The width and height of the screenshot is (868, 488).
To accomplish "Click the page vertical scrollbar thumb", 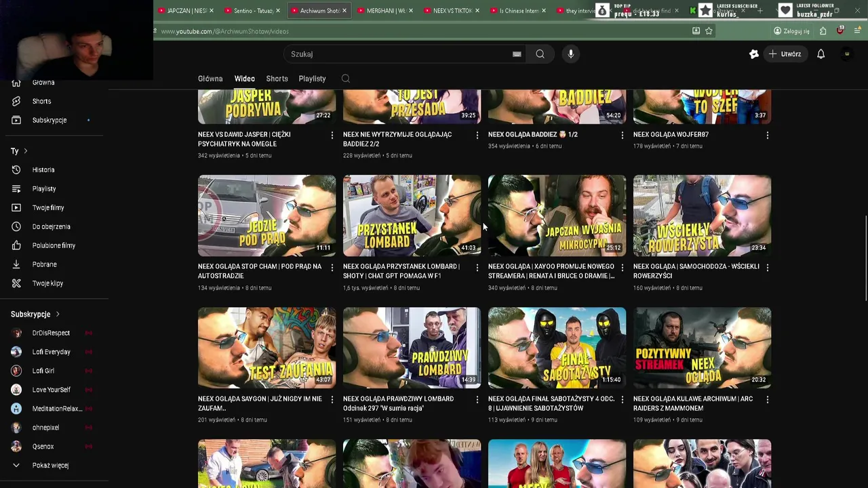I will [x=865, y=258].
